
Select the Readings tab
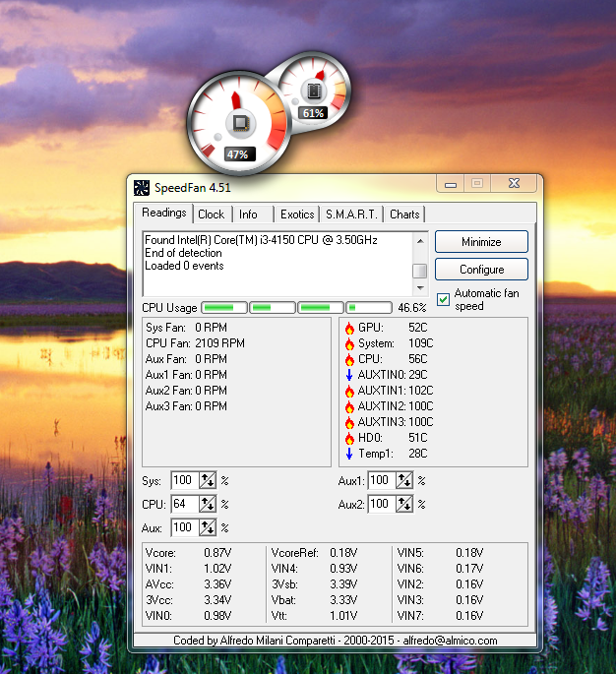coord(163,213)
